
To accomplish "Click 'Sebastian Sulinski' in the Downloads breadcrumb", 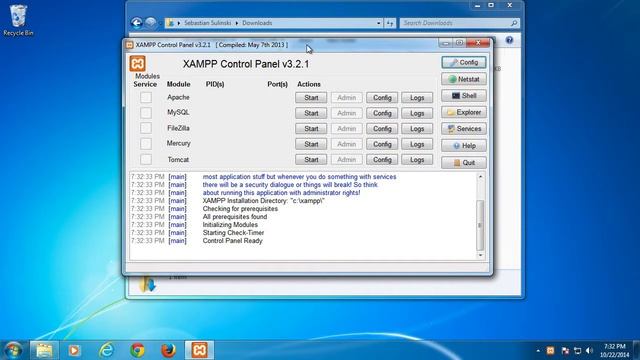I will click(207, 23).
